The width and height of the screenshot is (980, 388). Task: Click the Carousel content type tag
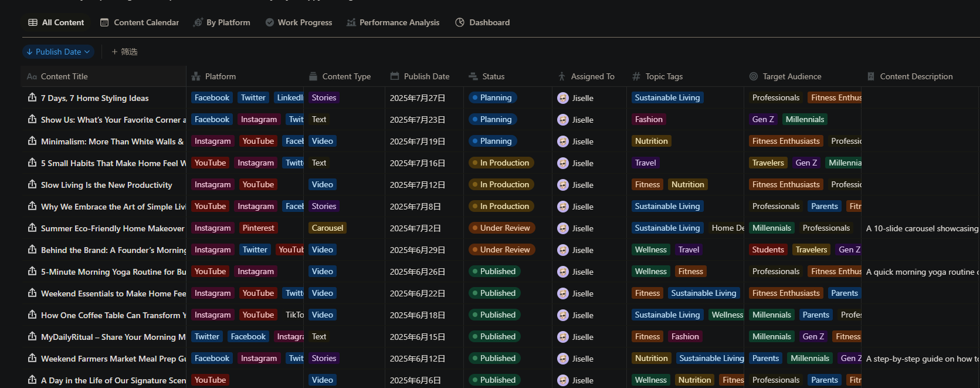pyautogui.click(x=327, y=228)
